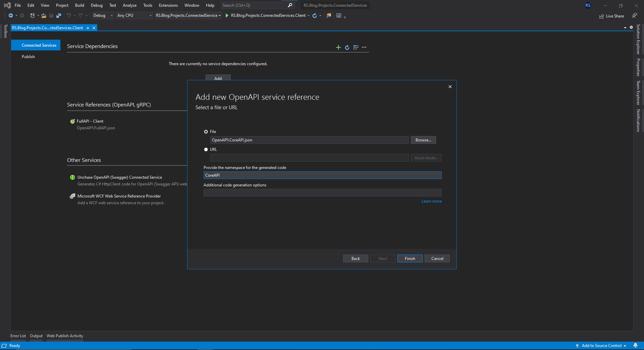
Task: Open the Build menu
Action: [79, 5]
